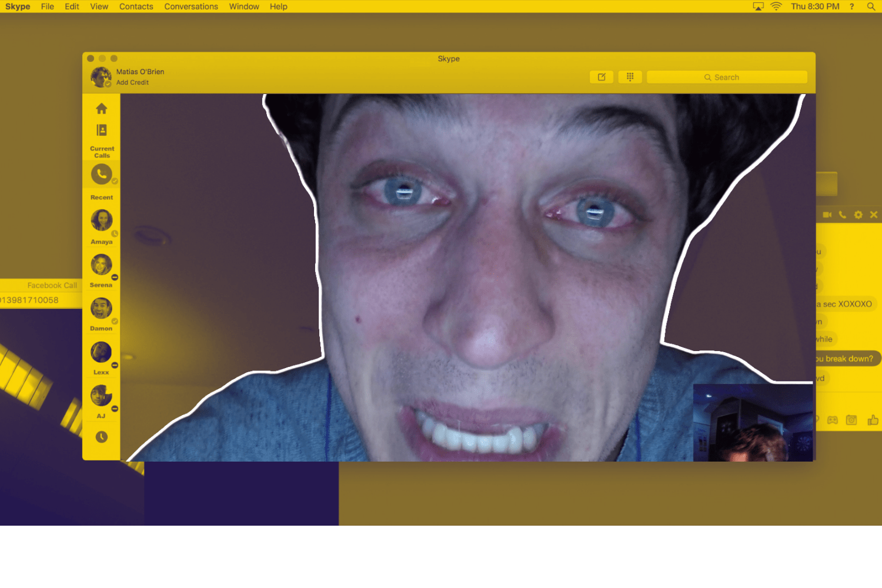Click the self-view video thumbnail
The height and width of the screenshot is (588, 882).
[753, 423]
